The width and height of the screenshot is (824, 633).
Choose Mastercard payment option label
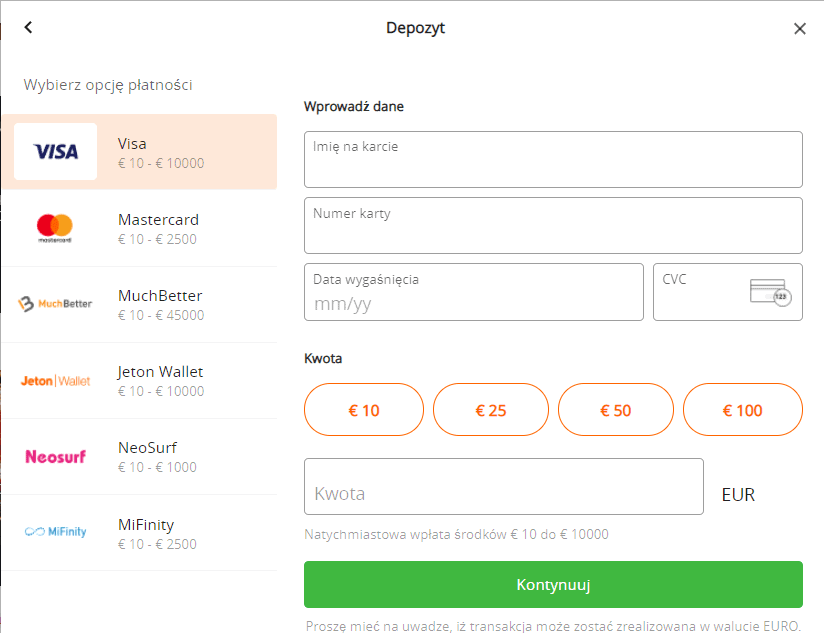[x=158, y=220]
